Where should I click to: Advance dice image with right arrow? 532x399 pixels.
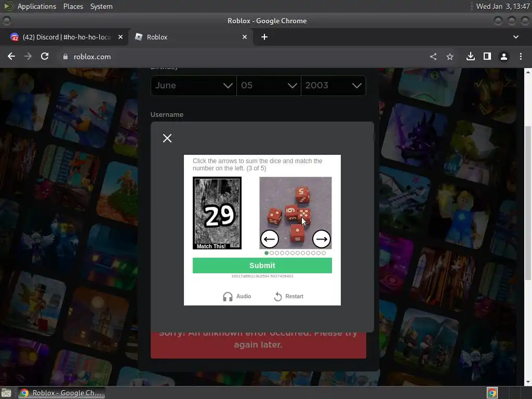321,239
